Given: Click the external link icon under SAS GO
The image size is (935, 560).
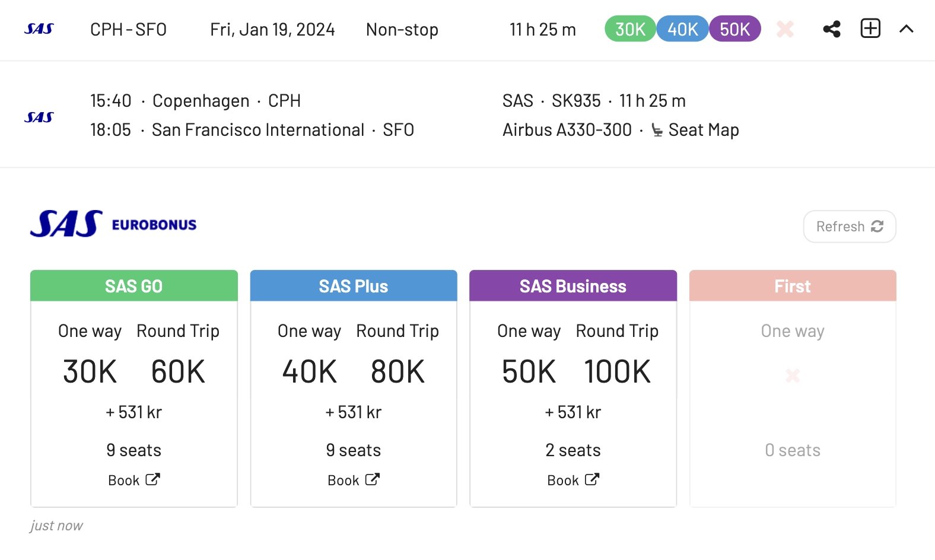Looking at the screenshot, I should click(x=152, y=479).
